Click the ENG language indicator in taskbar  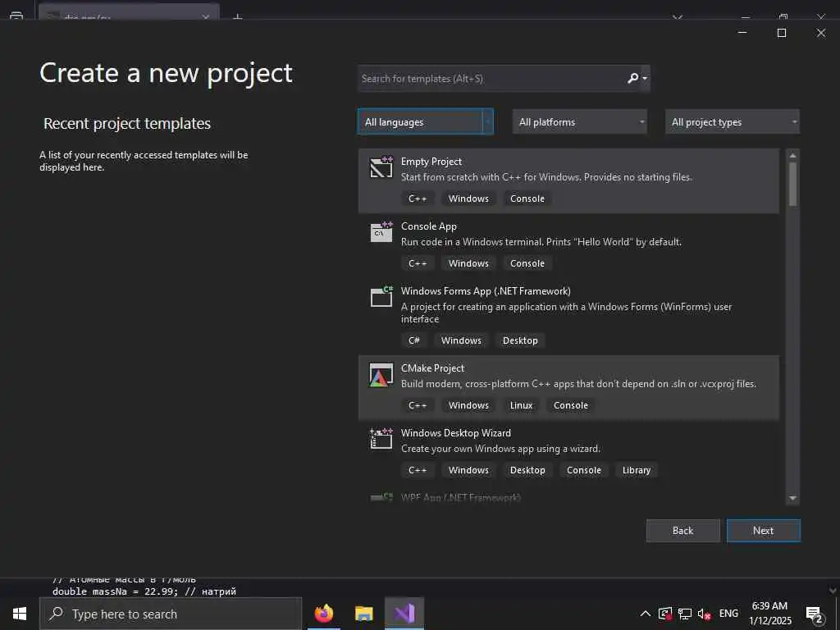coord(728,614)
